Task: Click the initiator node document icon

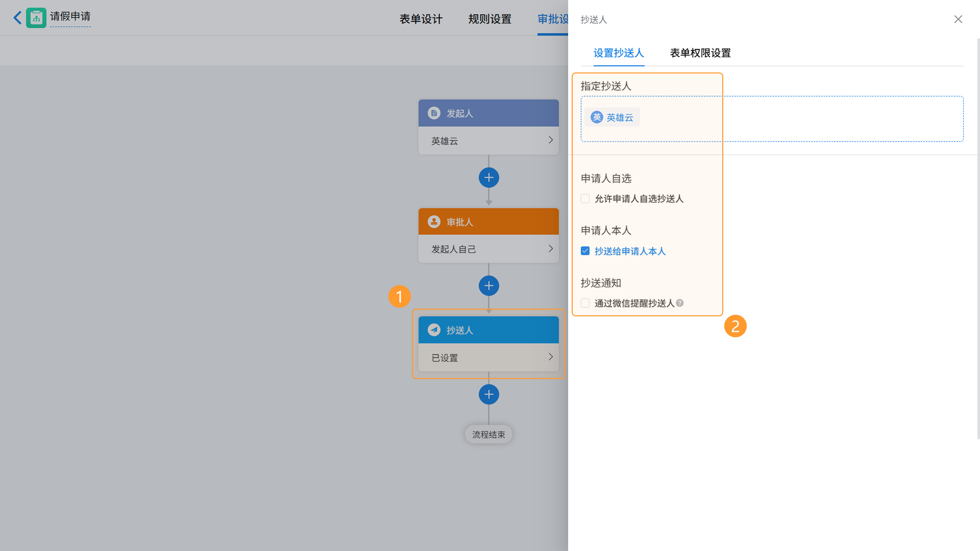Action: click(434, 113)
